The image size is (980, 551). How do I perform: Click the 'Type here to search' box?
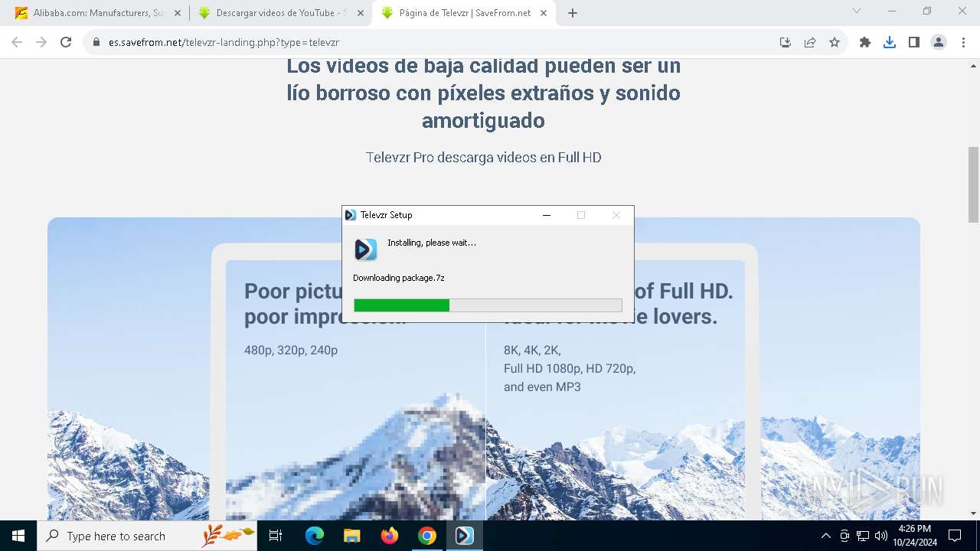(x=147, y=536)
